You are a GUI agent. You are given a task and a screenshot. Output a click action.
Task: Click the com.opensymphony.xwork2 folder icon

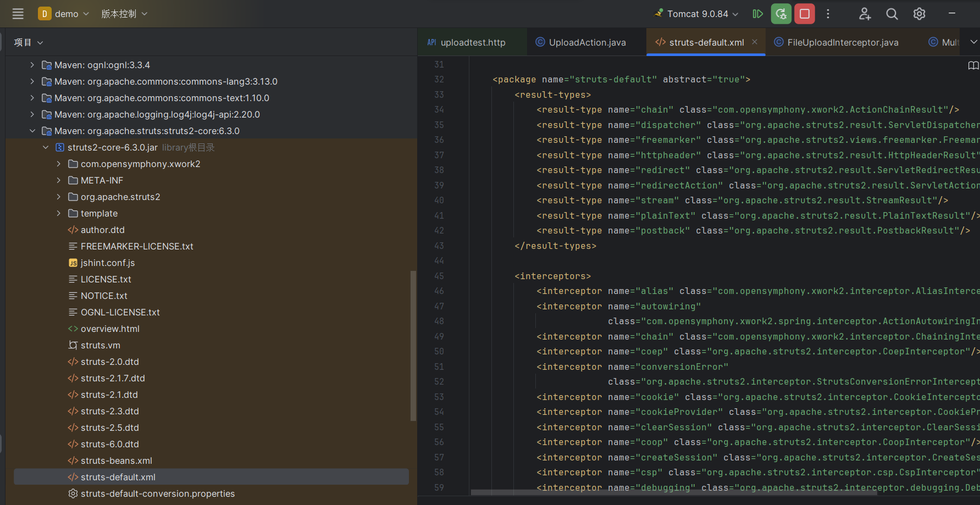coord(73,164)
